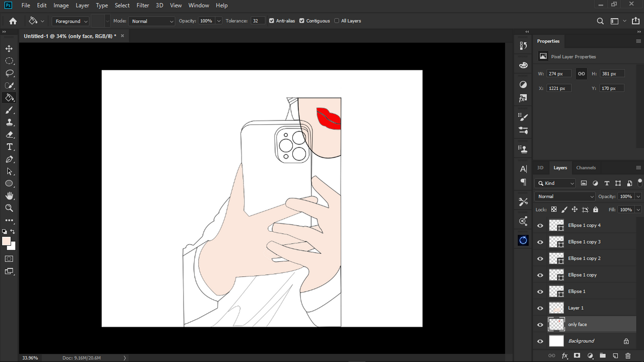Open the Kind filter dropdown

555,183
